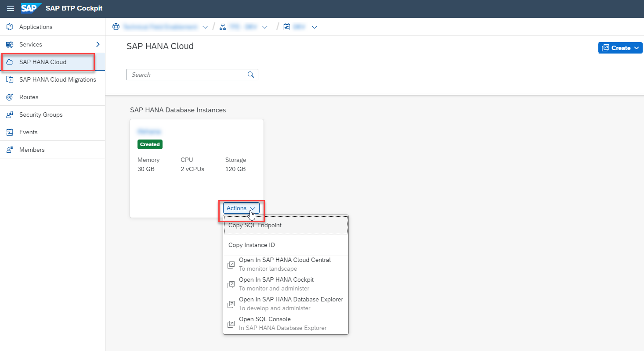Image resolution: width=644 pixels, height=351 pixels.
Task: Click the Applications hexagon icon
Action: coord(10,27)
